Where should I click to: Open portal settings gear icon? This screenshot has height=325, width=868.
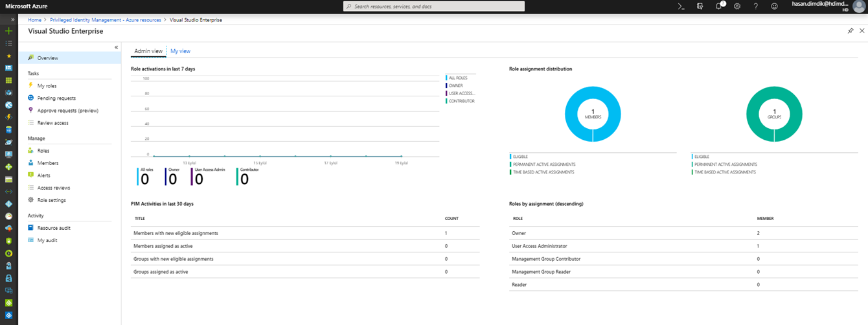coord(737,6)
